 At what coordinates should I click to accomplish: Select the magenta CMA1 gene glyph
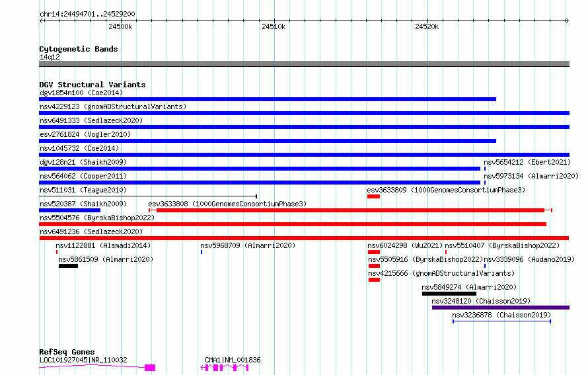(224, 368)
